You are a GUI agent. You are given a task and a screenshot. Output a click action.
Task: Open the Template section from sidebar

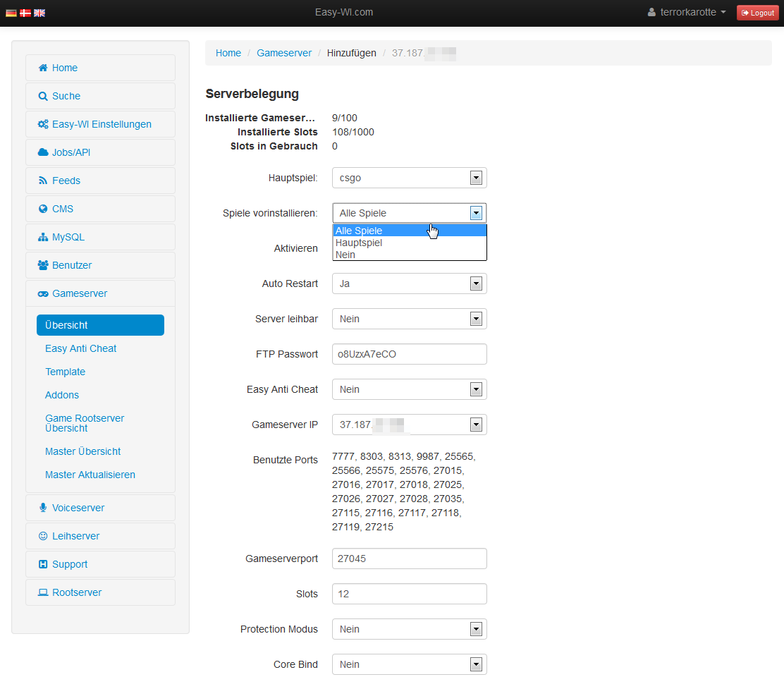(65, 372)
